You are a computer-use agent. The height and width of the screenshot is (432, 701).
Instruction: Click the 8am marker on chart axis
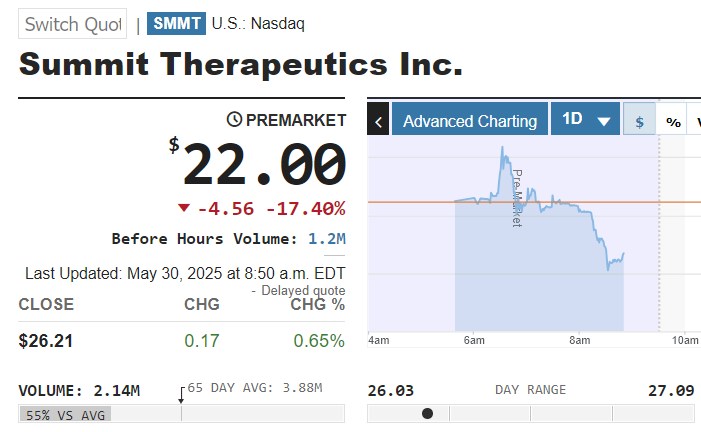pos(579,341)
